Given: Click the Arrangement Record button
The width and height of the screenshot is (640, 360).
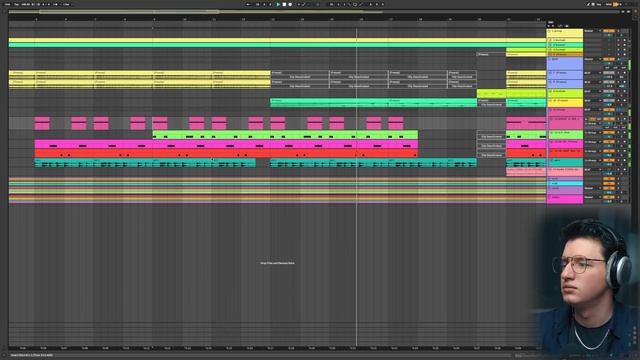Looking at the screenshot, I should [290, 4].
